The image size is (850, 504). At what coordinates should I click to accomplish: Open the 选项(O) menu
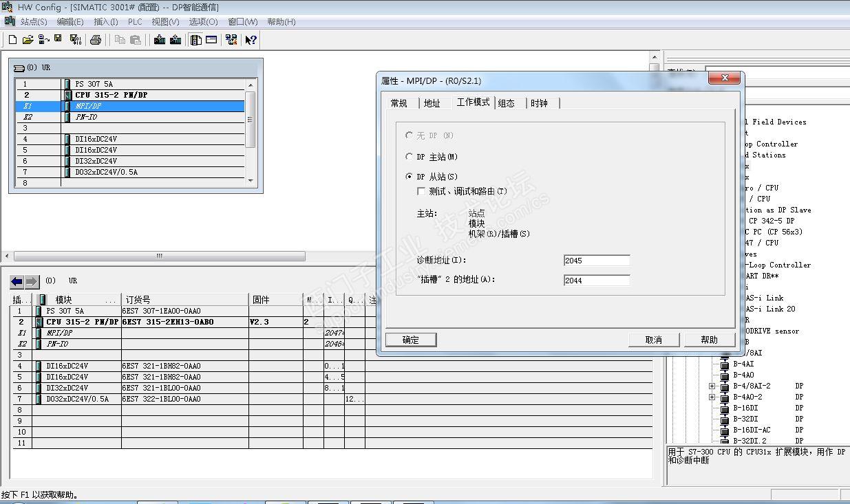[204, 22]
